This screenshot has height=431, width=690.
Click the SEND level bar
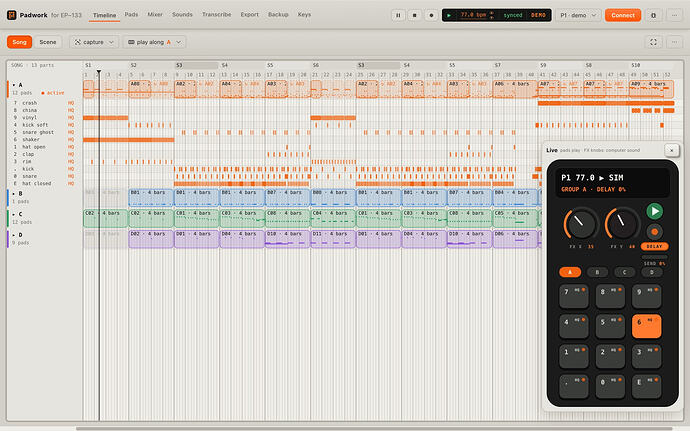pos(654,257)
